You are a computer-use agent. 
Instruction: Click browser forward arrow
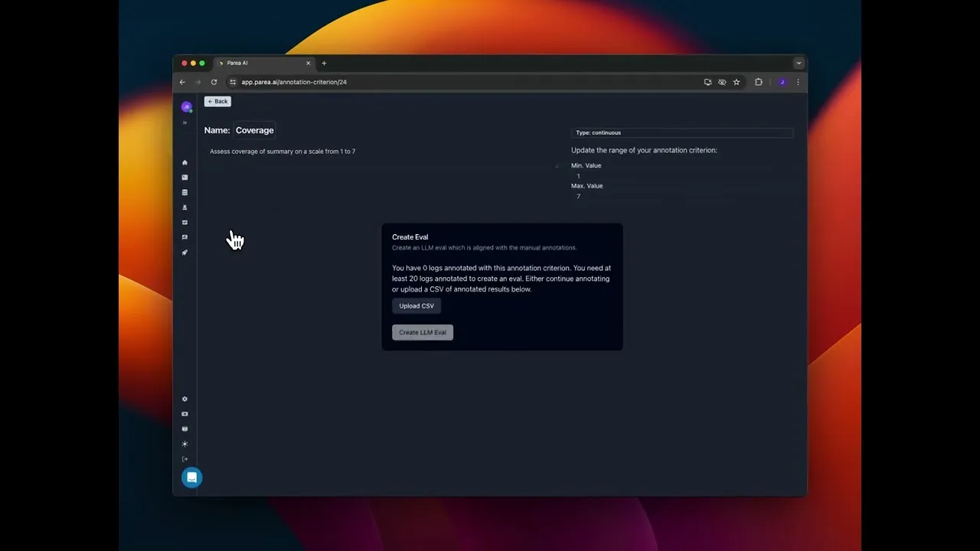click(x=198, y=82)
